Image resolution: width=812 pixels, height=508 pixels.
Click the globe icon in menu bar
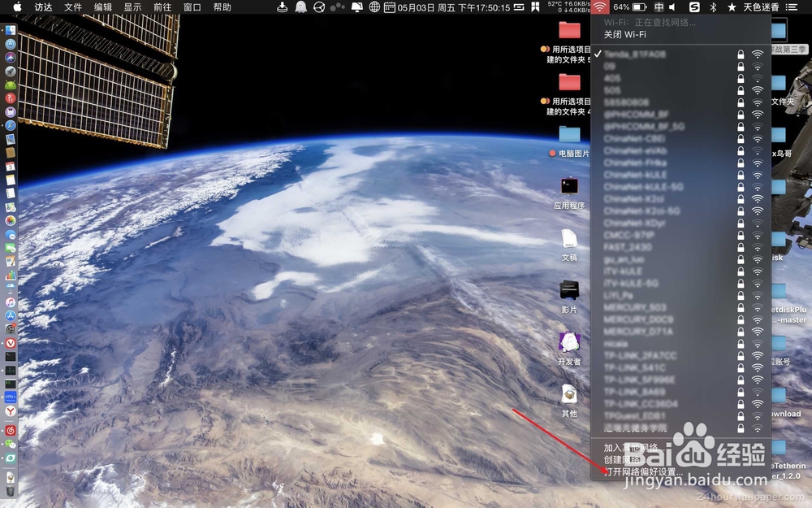pos(374,7)
